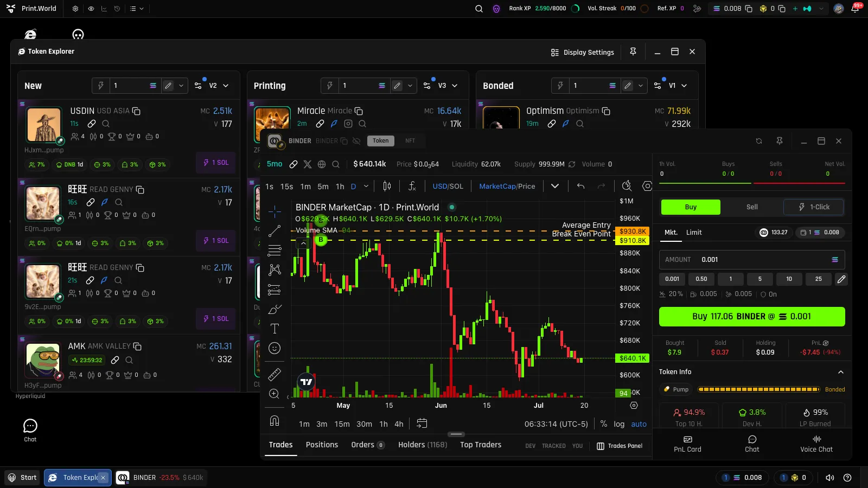Open BINDER's X (Twitter) link
Viewport: 868px width, 488px height.
click(308, 164)
